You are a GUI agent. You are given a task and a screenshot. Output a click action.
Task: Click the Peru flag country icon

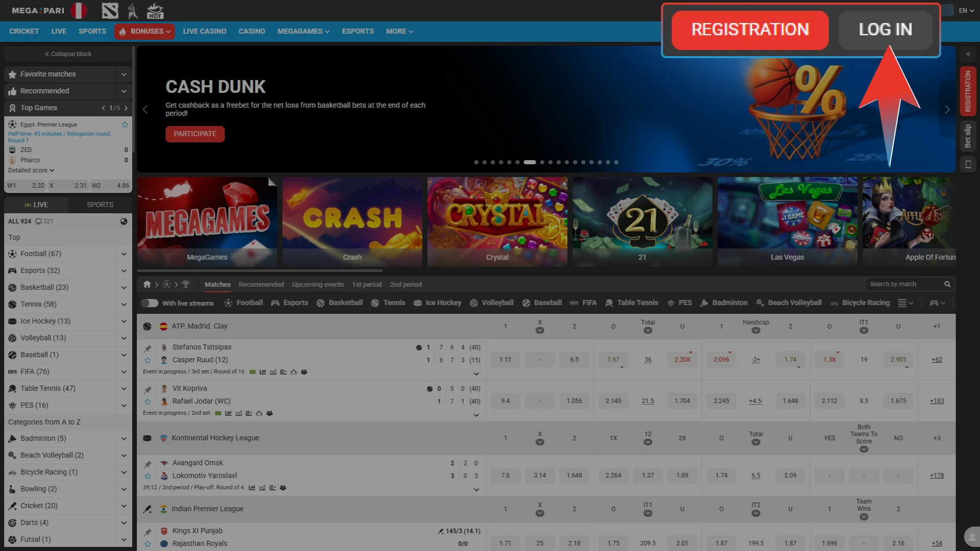(79, 11)
